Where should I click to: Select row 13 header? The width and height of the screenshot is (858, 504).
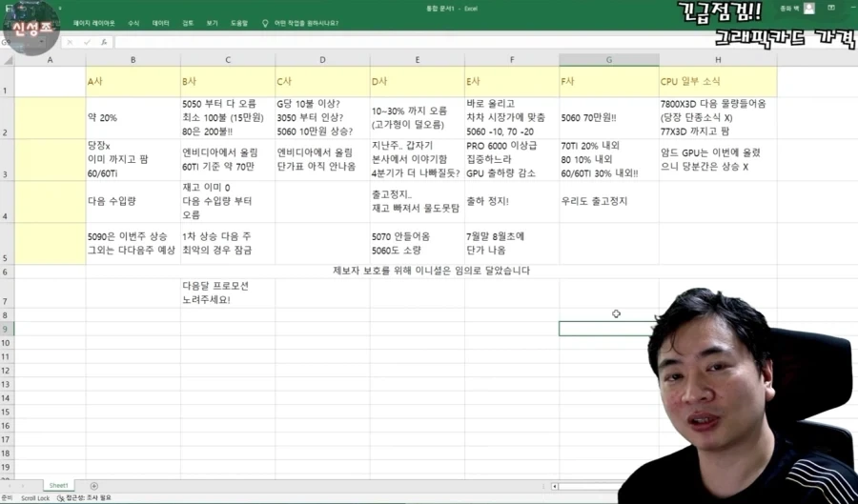pyautogui.click(x=6, y=384)
